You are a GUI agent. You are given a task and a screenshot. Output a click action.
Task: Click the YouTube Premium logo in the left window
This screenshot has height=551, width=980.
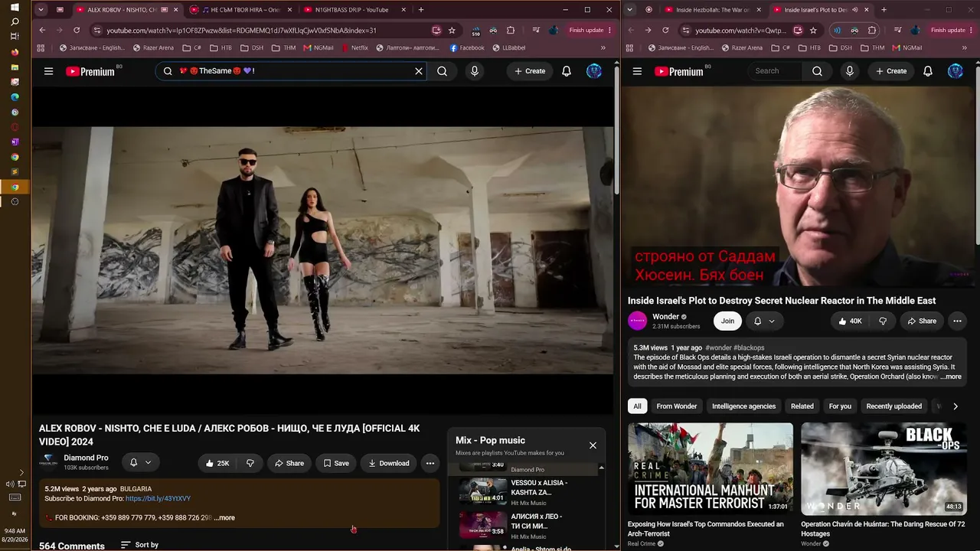90,71
